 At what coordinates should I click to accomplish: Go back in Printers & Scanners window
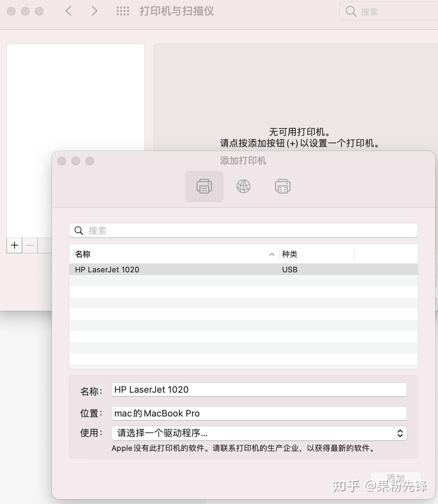69,11
